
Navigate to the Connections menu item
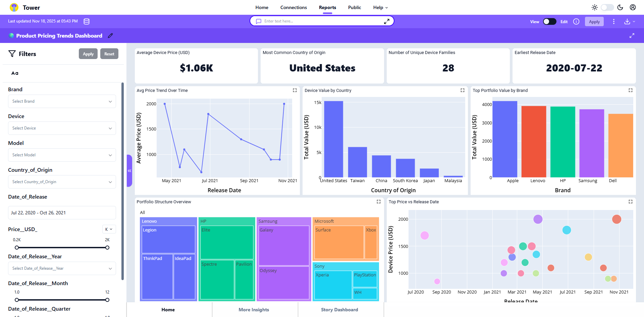[293, 7]
